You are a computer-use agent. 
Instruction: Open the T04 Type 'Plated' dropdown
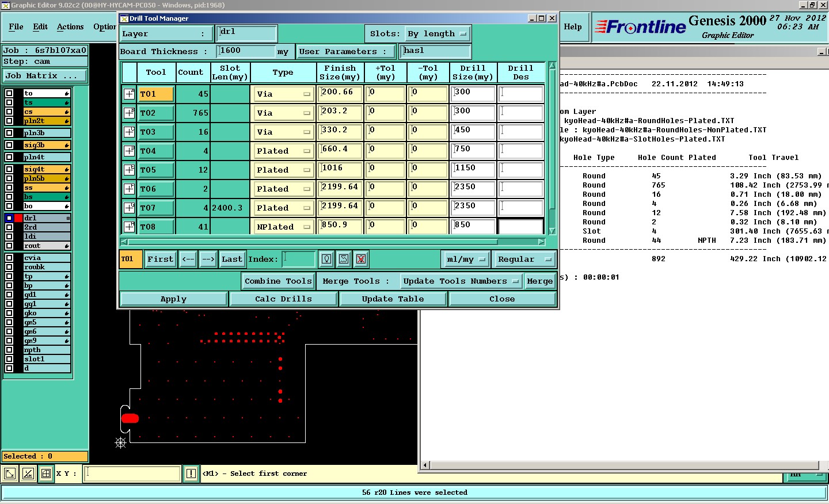coord(283,151)
